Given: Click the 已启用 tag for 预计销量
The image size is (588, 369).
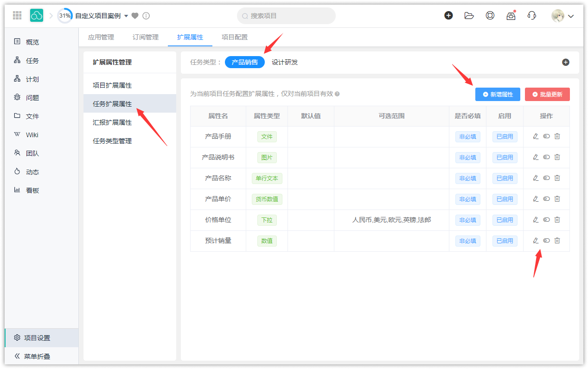Looking at the screenshot, I should click(505, 241).
